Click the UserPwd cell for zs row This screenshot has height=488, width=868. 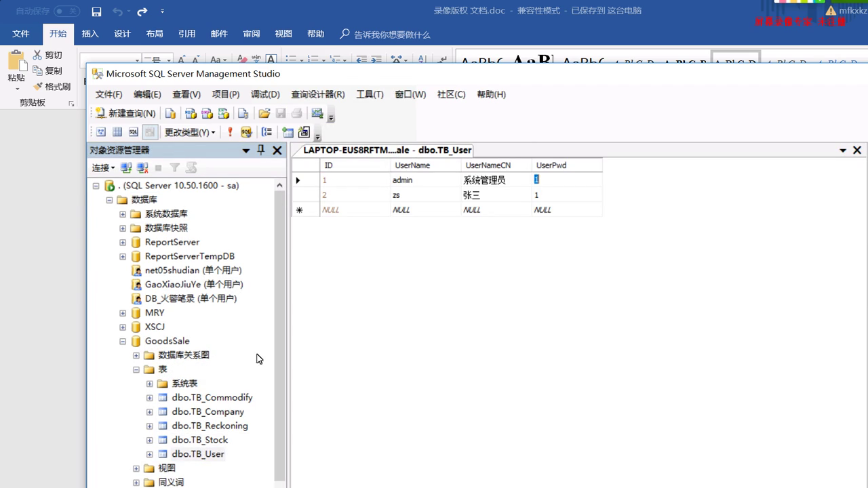566,195
